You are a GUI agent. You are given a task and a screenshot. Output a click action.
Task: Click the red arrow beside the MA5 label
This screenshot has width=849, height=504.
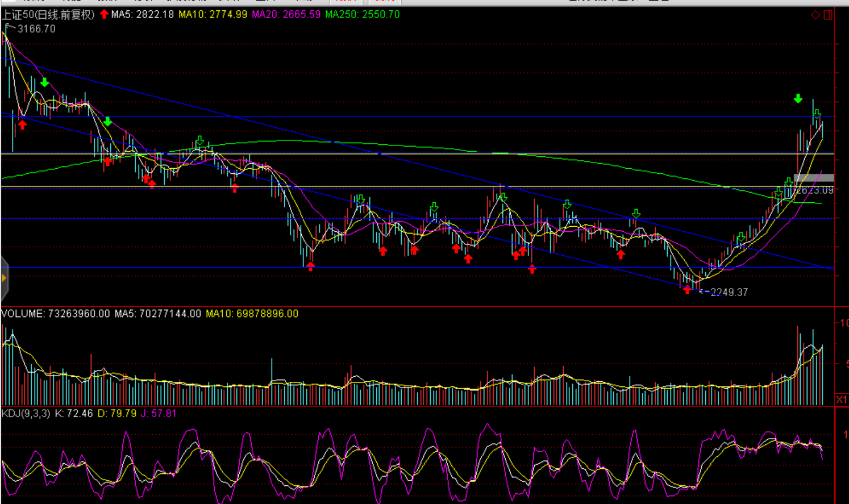(x=104, y=14)
